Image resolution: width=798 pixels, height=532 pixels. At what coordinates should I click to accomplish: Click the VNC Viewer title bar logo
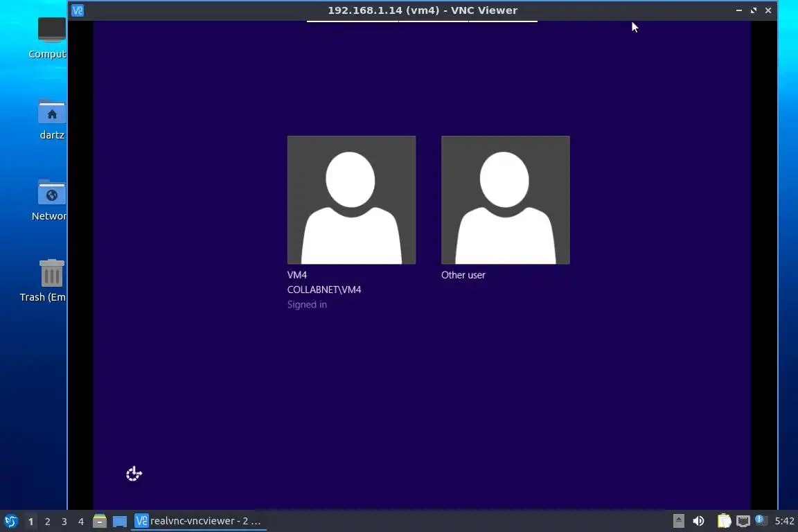78,10
